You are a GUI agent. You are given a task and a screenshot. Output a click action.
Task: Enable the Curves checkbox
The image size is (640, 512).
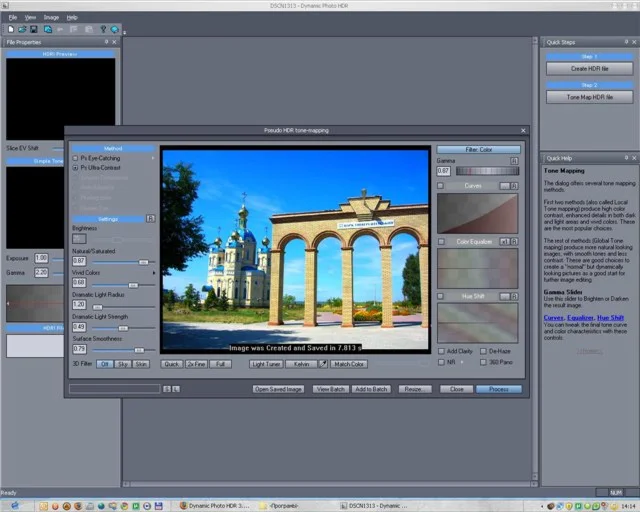click(x=440, y=186)
